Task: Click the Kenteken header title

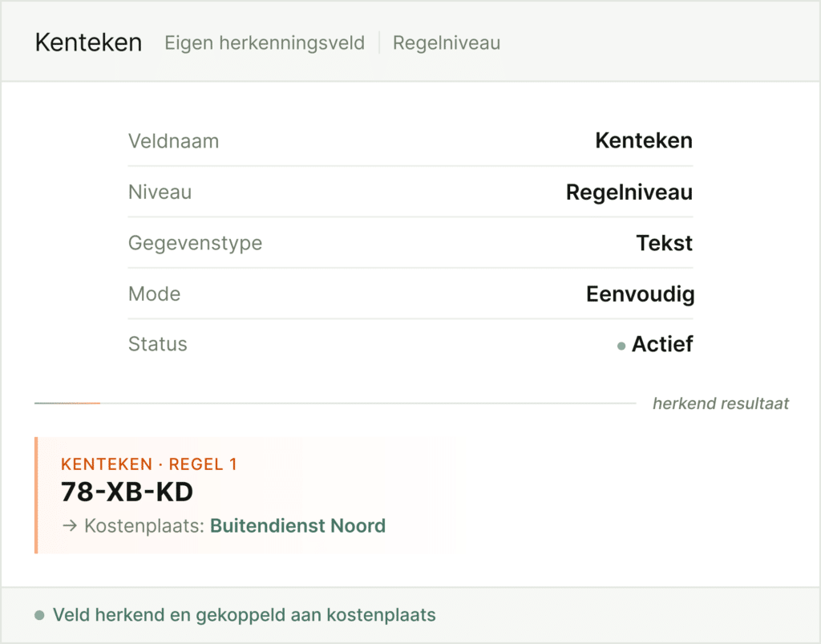Action: pyautogui.click(x=88, y=43)
